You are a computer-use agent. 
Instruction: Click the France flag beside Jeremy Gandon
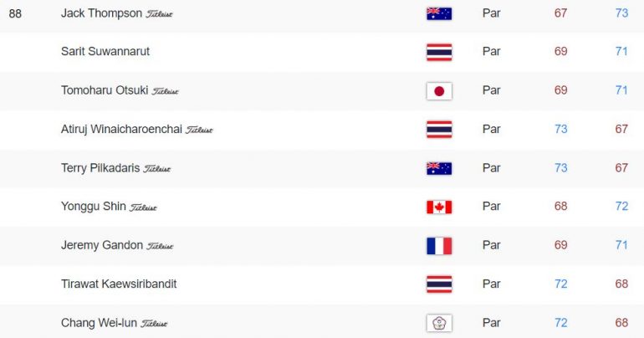coord(439,246)
